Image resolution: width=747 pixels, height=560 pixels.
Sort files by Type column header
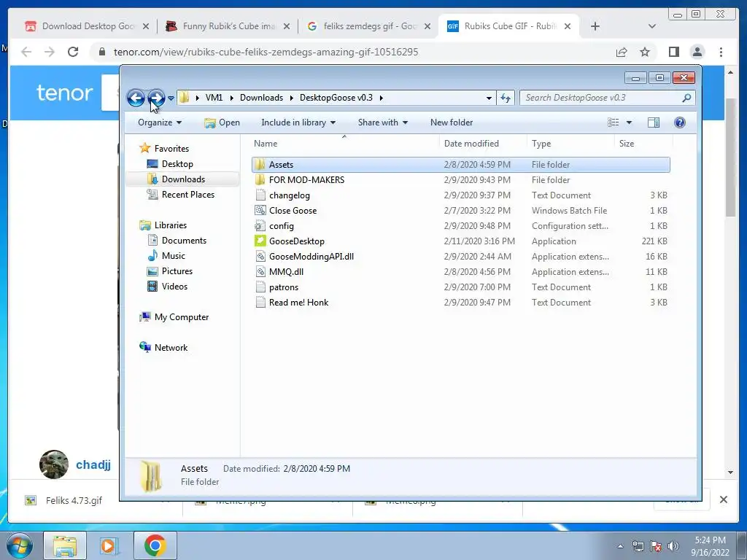tap(570, 144)
